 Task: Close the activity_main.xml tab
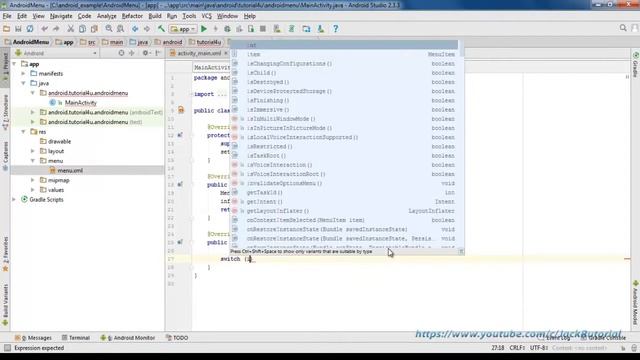click(226, 53)
